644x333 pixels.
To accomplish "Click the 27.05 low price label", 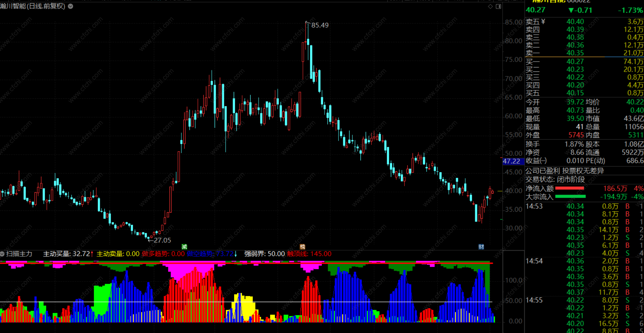I will click(x=162, y=240).
